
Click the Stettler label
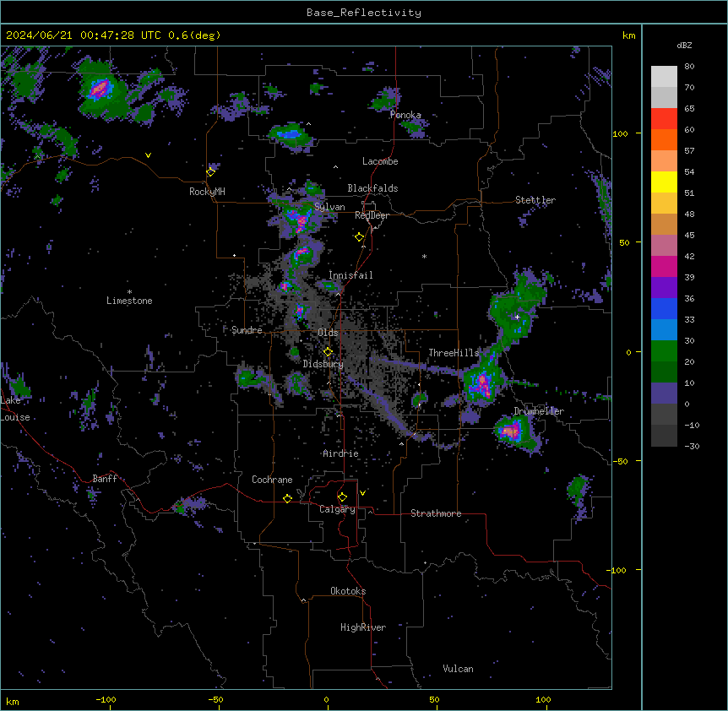pos(535,200)
